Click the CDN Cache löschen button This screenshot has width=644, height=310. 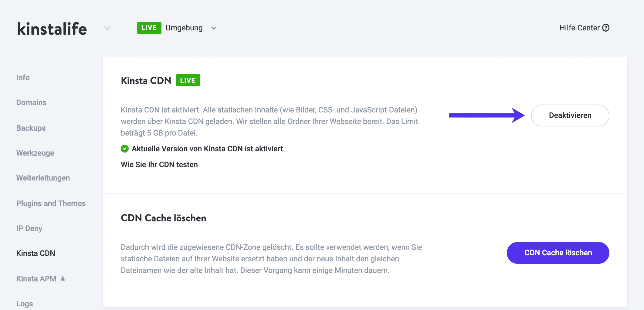558,253
